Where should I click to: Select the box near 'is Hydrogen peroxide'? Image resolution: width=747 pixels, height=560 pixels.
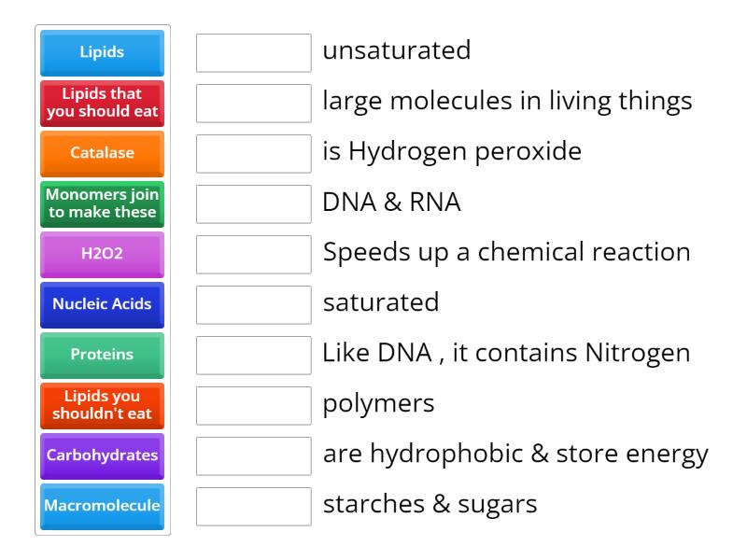point(253,153)
